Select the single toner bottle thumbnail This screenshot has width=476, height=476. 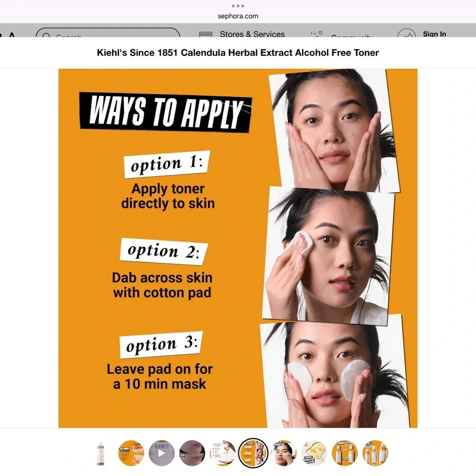[x=100, y=453]
